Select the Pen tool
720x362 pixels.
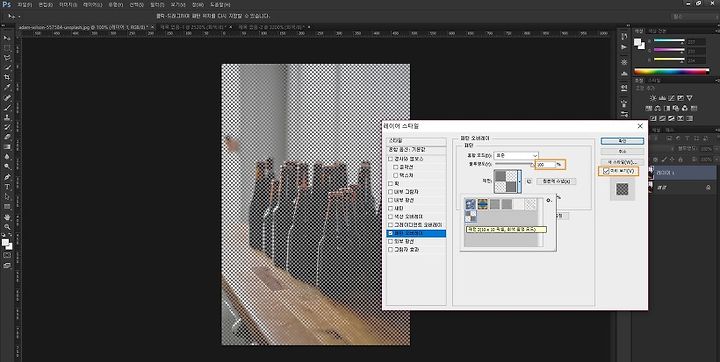7,177
